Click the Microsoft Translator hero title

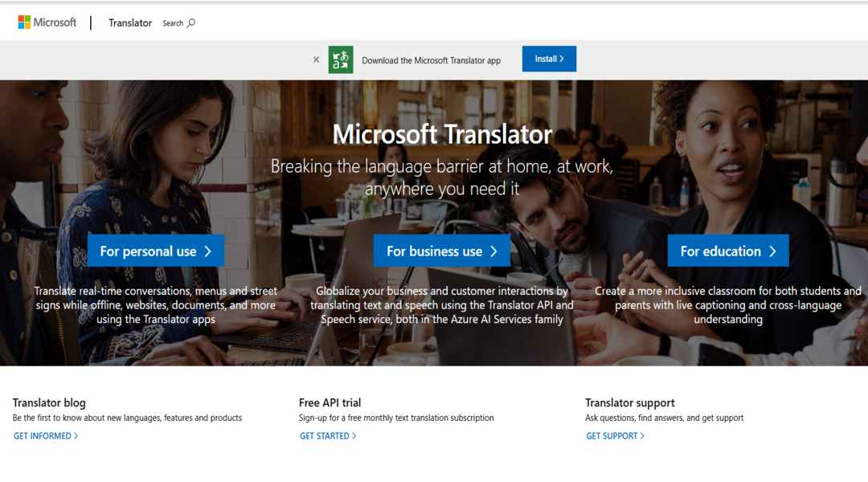click(442, 134)
